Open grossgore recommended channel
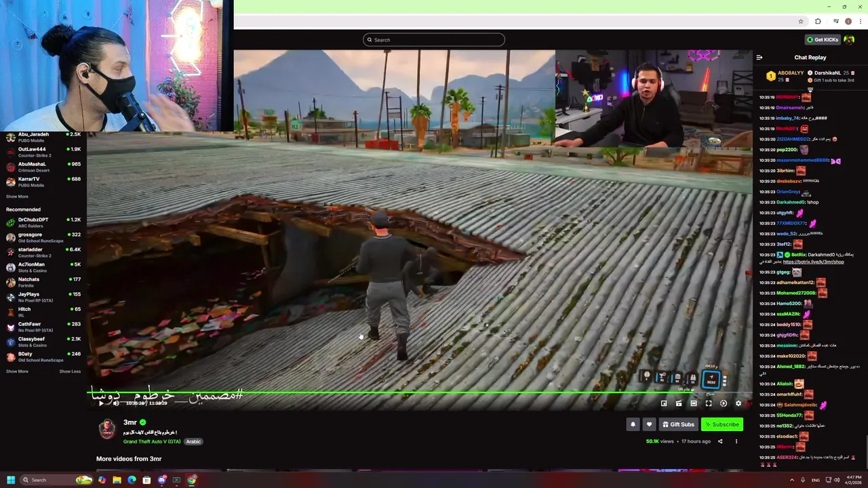The width and height of the screenshot is (868, 488). (x=43, y=238)
